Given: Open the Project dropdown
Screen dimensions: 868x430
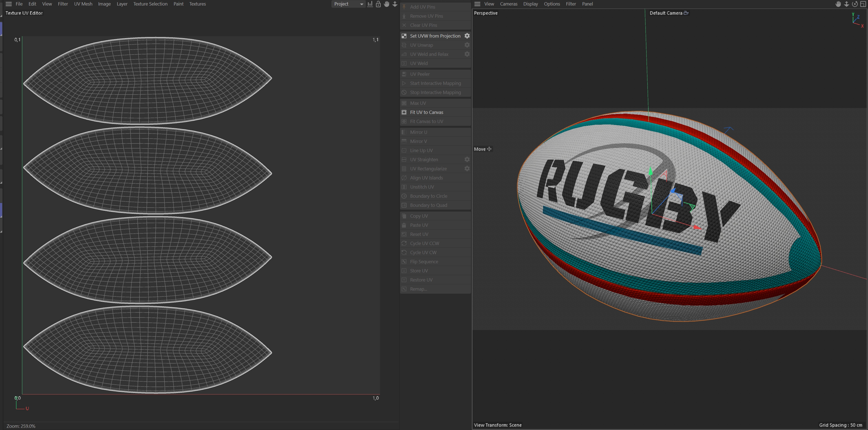Looking at the screenshot, I should tap(348, 4).
